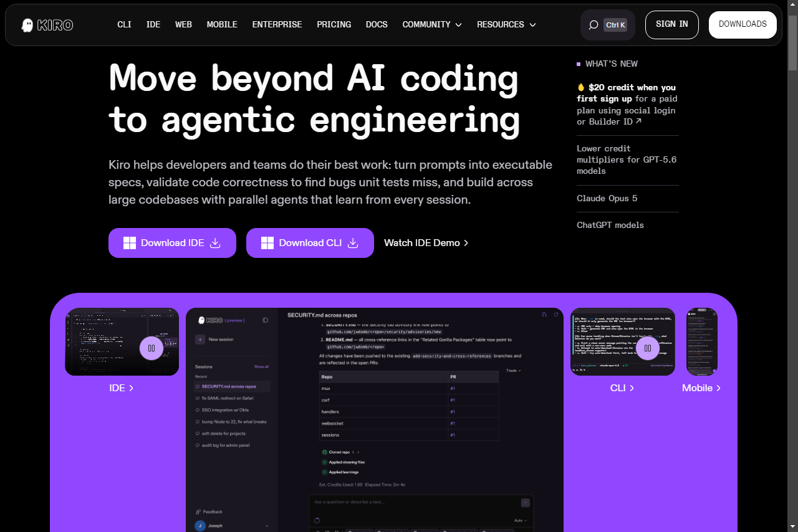The image size is (798, 532).
Task: Click the Kiro preview logo inside the demo app
Action: tap(221, 320)
